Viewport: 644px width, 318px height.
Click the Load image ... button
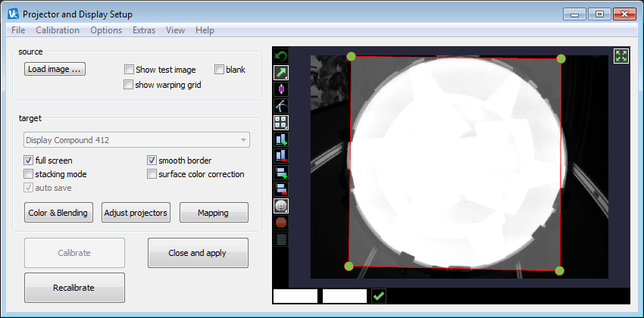click(55, 69)
